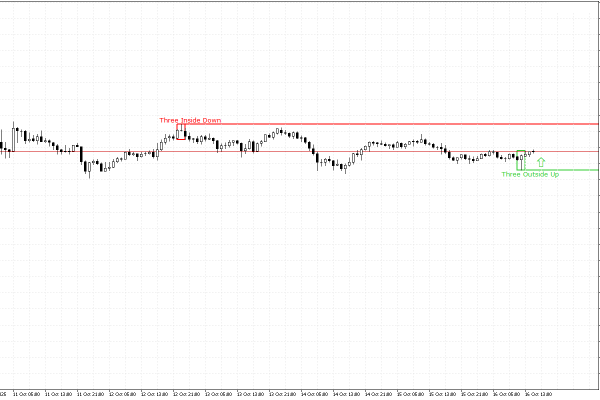This screenshot has height=400, width=600.
Task: Click the lowest candle near 11 Oct 21:00
Action: [x=88, y=169]
